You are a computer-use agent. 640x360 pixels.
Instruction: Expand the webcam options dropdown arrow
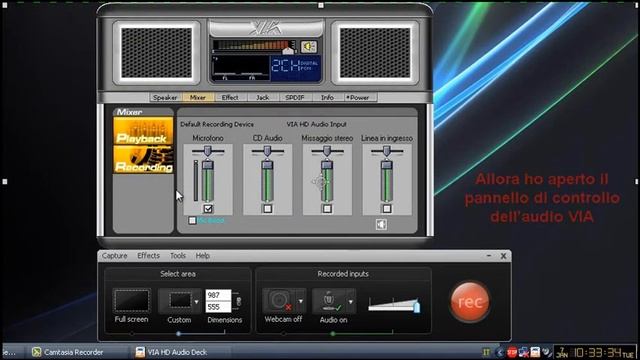[301, 301]
